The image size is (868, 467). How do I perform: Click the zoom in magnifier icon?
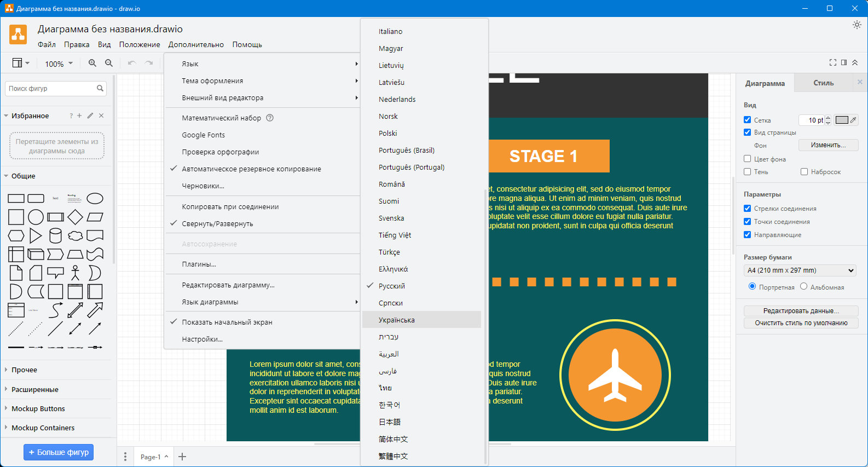click(x=92, y=64)
